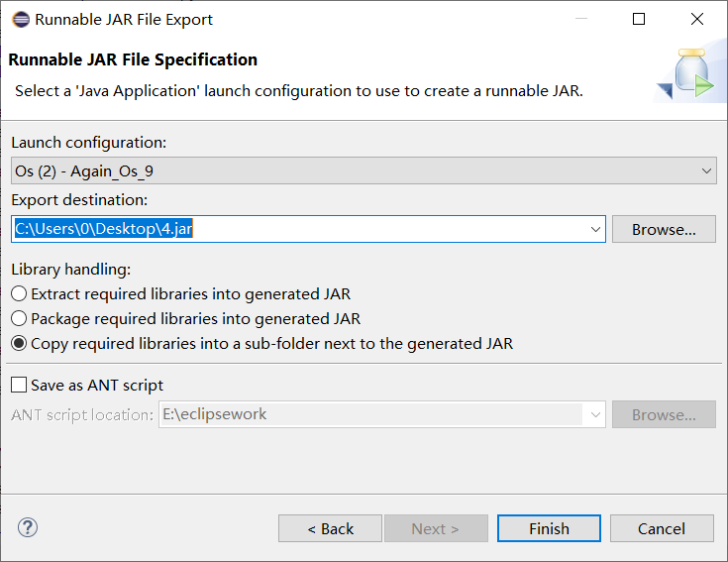Click the ANT script location dropdown arrow
This screenshot has width=728, height=562.
[x=595, y=414]
